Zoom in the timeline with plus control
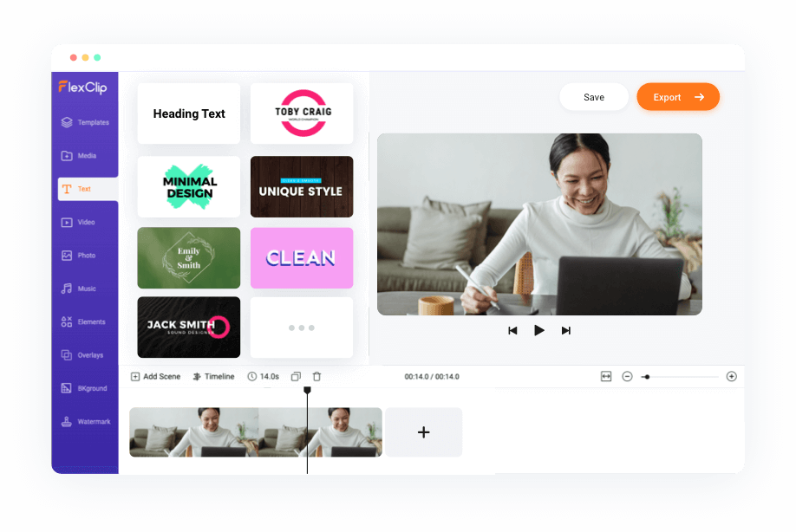This screenshot has height=532, width=796. pyautogui.click(x=731, y=376)
